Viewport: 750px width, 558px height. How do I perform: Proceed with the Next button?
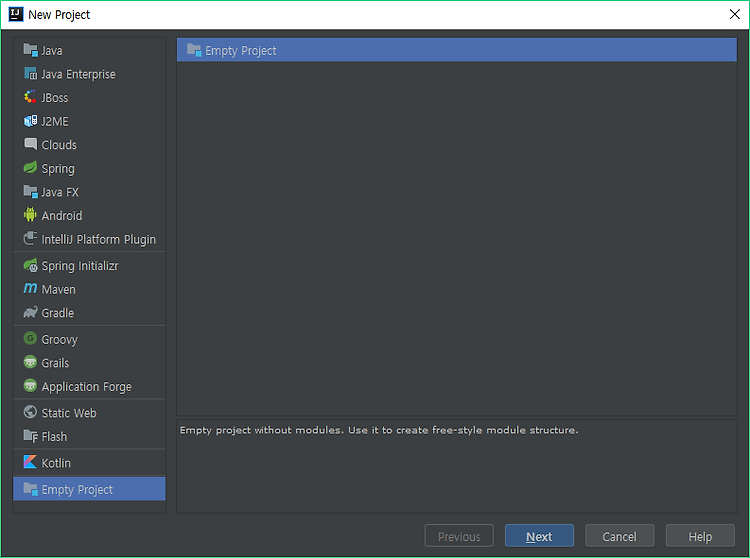pyautogui.click(x=539, y=536)
